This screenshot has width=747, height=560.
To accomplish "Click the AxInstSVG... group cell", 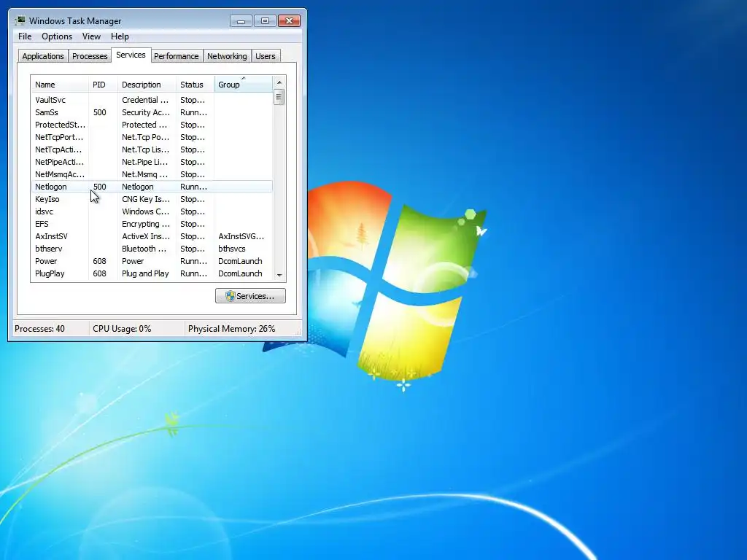I will click(x=241, y=236).
